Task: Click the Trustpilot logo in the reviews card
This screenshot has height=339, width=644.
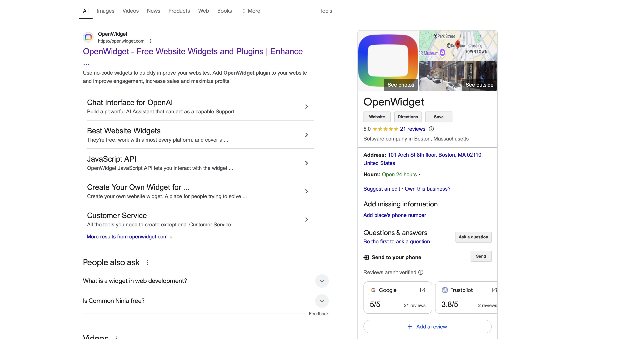Action: click(x=445, y=290)
